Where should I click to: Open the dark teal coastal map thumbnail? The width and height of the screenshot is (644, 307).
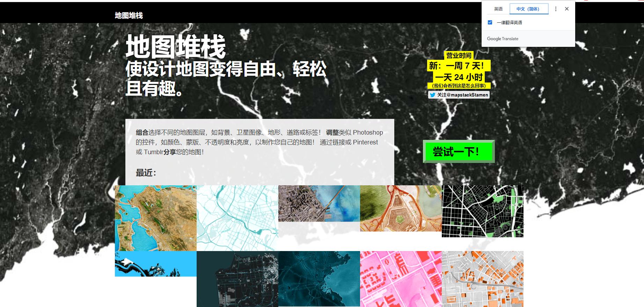tap(319, 279)
